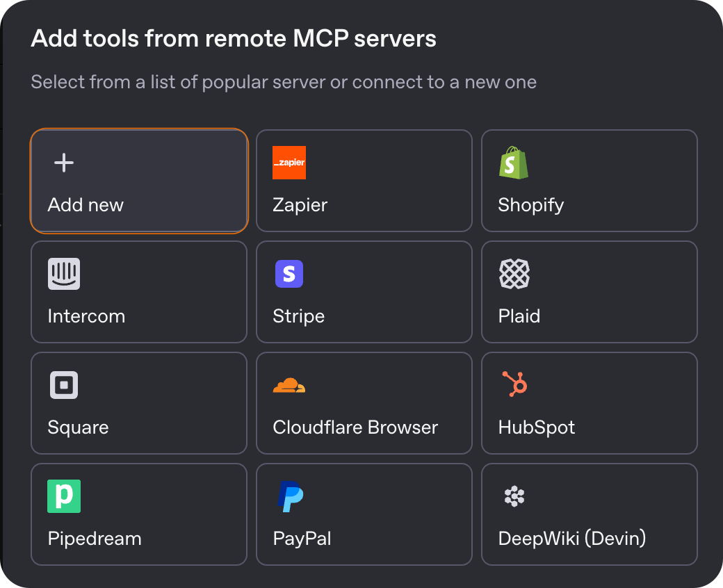
Task: Choose the PayPal server card
Action: [x=364, y=514]
